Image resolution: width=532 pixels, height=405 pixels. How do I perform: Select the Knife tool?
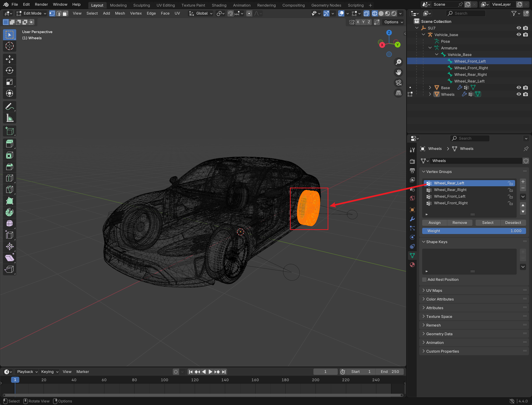tap(9, 190)
